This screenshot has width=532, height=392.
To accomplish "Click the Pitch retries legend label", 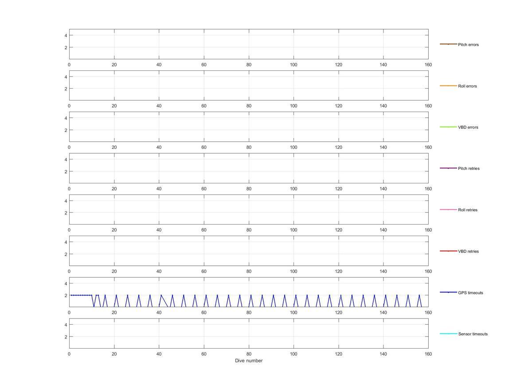I will pyautogui.click(x=469, y=168).
